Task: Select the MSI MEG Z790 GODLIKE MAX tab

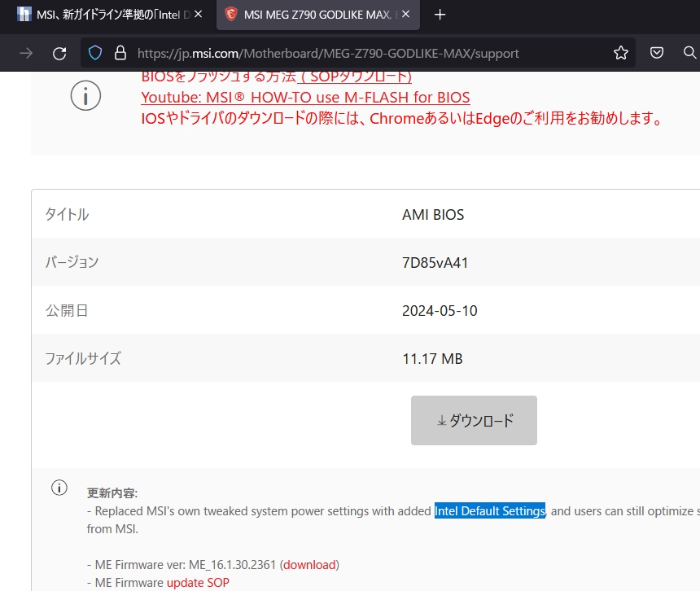Action: click(318, 15)
